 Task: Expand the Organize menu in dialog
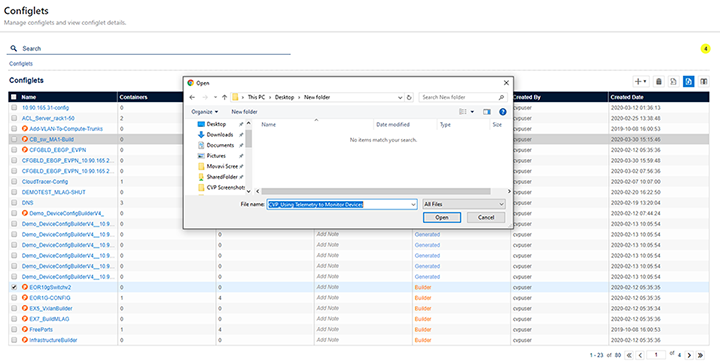click(205, 112)
